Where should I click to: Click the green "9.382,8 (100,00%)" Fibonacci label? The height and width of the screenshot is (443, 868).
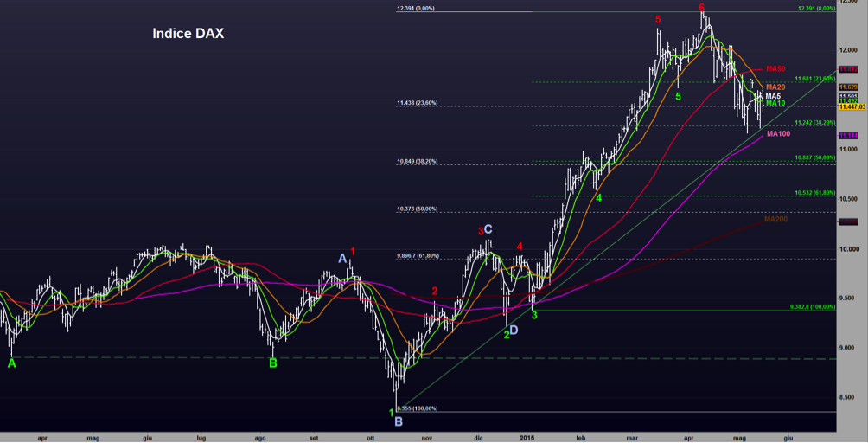tap(812, 307)
